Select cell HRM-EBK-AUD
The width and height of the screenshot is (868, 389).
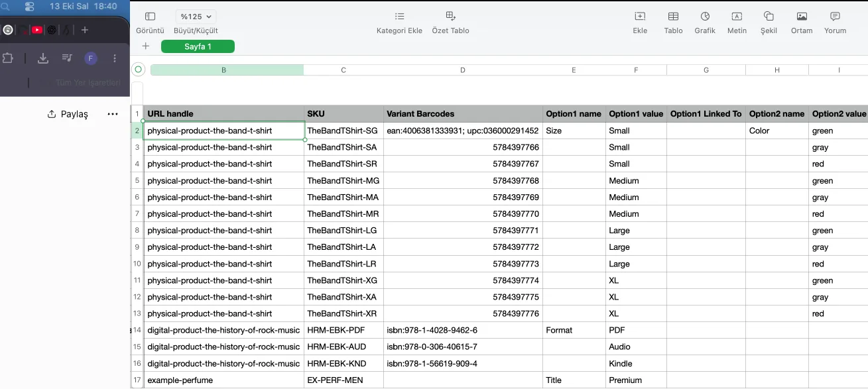[x=343, y=347]
